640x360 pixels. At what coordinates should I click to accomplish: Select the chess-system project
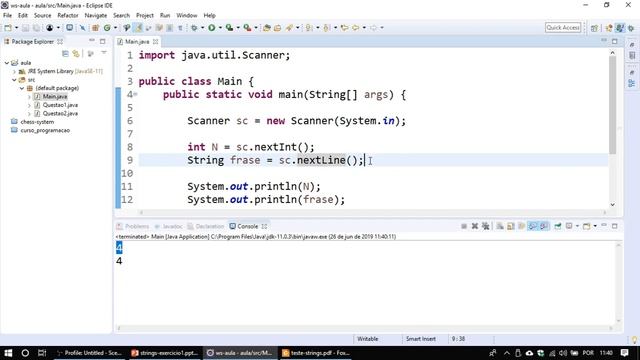[x=37, y=122]
